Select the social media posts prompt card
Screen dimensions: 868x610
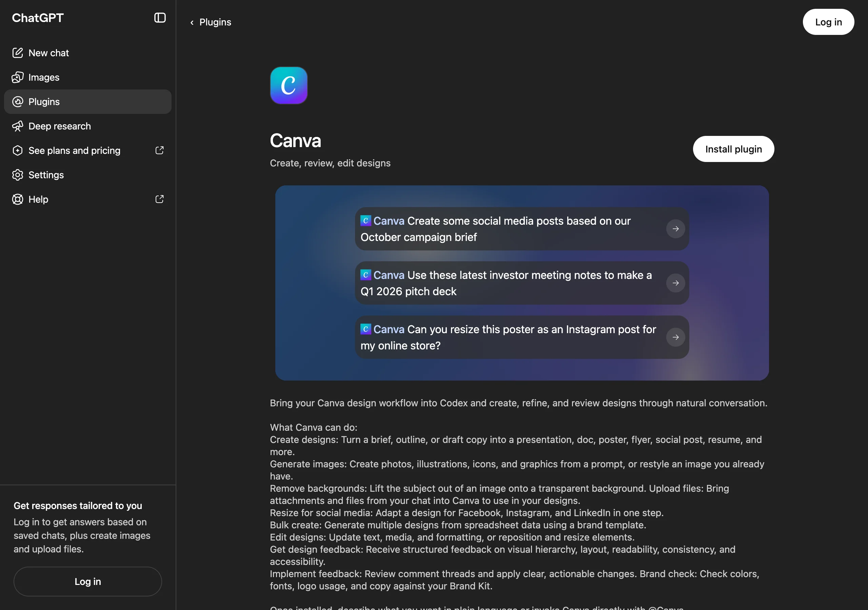[x=522, y=229]
